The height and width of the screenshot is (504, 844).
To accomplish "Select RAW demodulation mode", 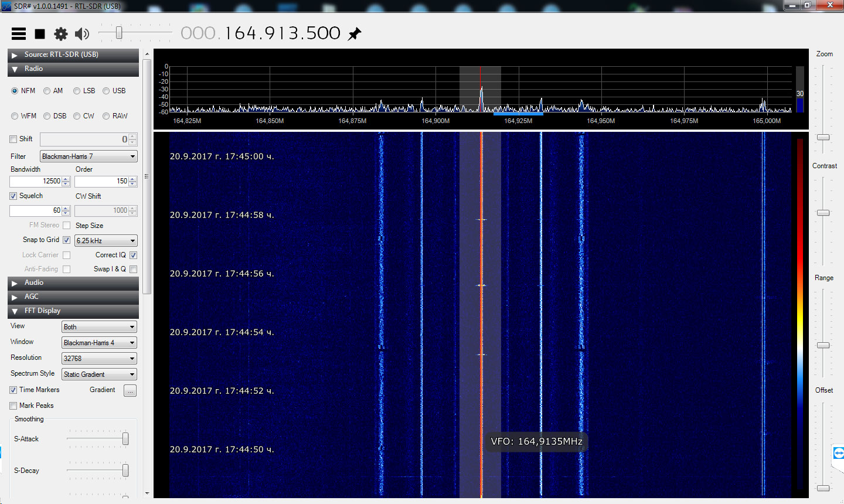I will click(x=115, y=116).
